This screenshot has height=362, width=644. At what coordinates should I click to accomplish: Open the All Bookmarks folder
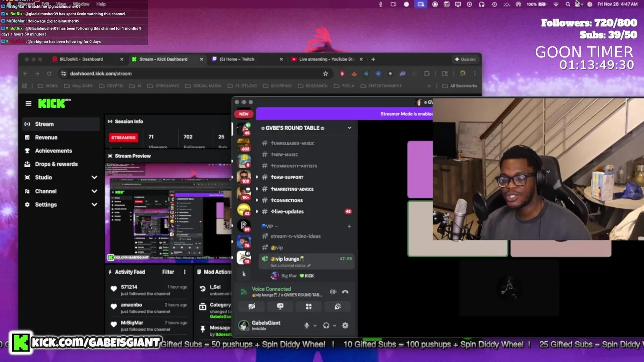point(460,86)
